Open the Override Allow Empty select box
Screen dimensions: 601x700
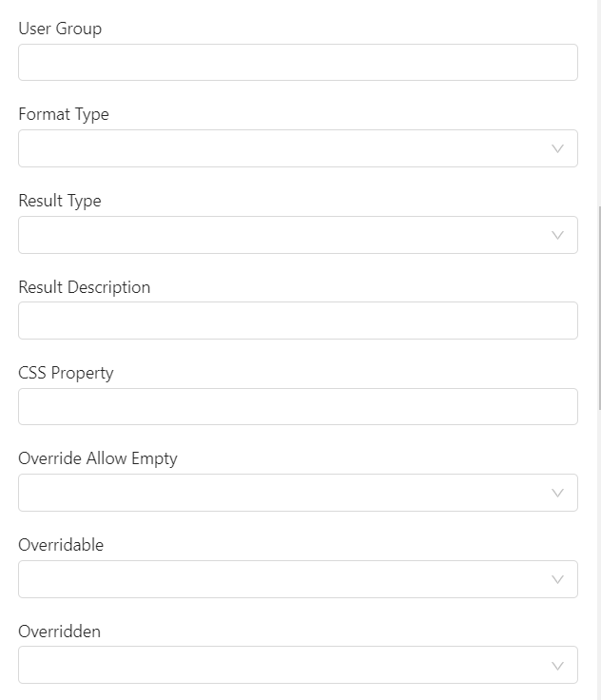tap(285, 493)
